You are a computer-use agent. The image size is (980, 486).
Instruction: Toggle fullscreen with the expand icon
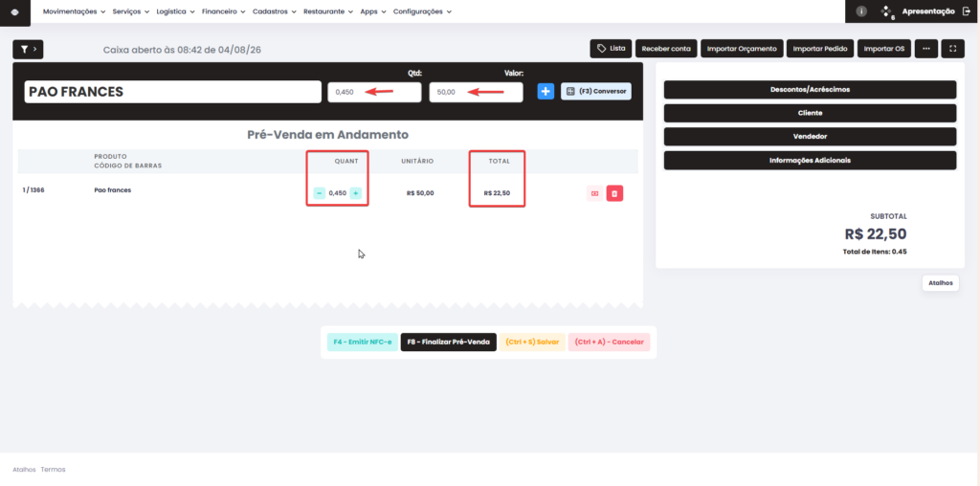click(952, 49)
